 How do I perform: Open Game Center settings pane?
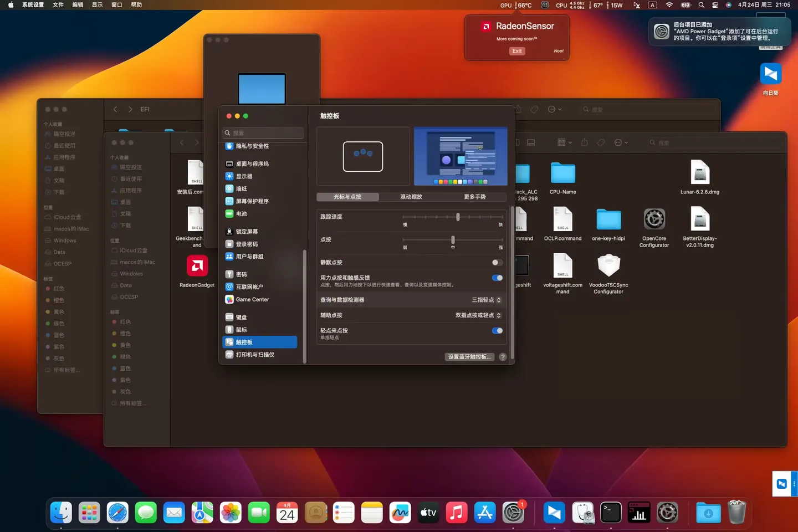[x=252, y=300]
